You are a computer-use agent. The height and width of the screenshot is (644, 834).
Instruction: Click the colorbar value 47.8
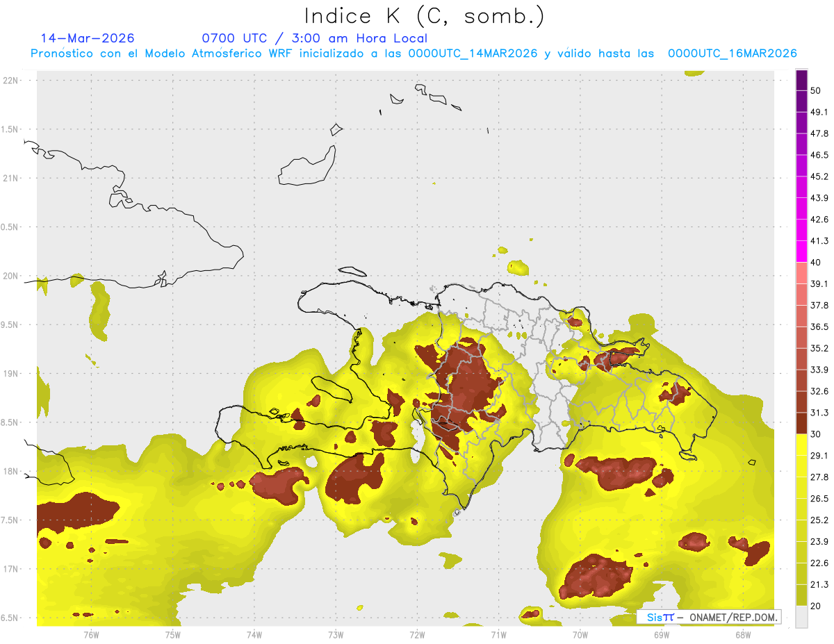pos(820,133)
